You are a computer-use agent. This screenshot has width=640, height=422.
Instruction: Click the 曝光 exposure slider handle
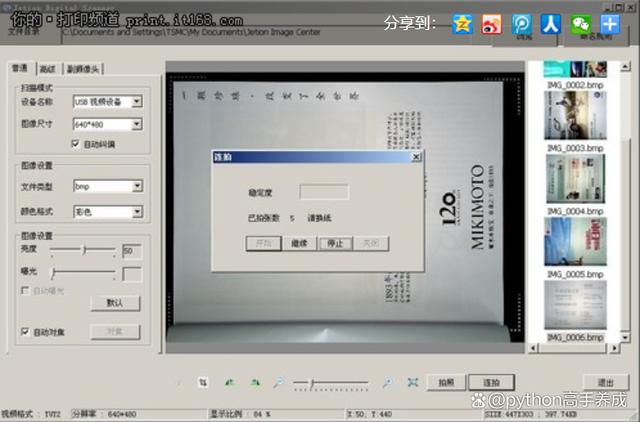pyautogui.click(x=53, y=273)
